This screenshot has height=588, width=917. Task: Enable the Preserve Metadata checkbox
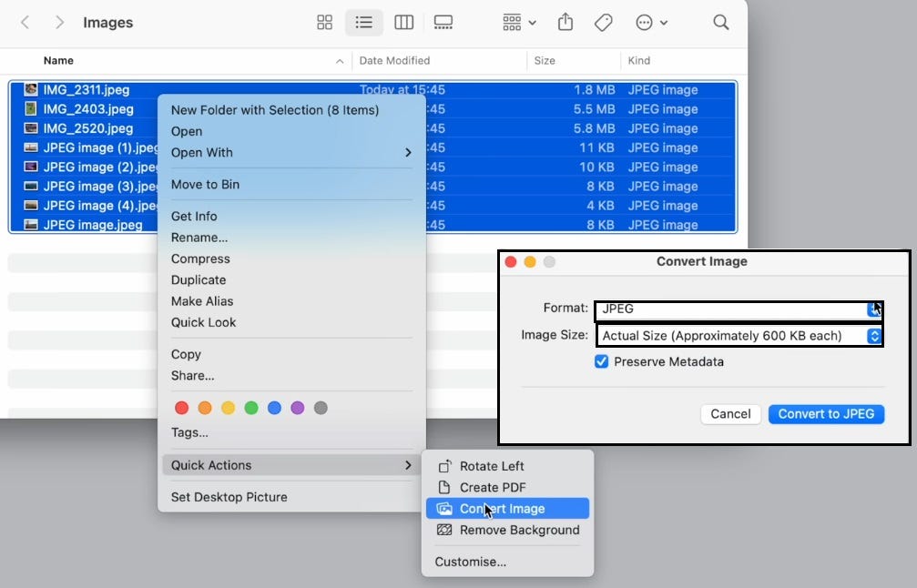(x=602, y=361)
